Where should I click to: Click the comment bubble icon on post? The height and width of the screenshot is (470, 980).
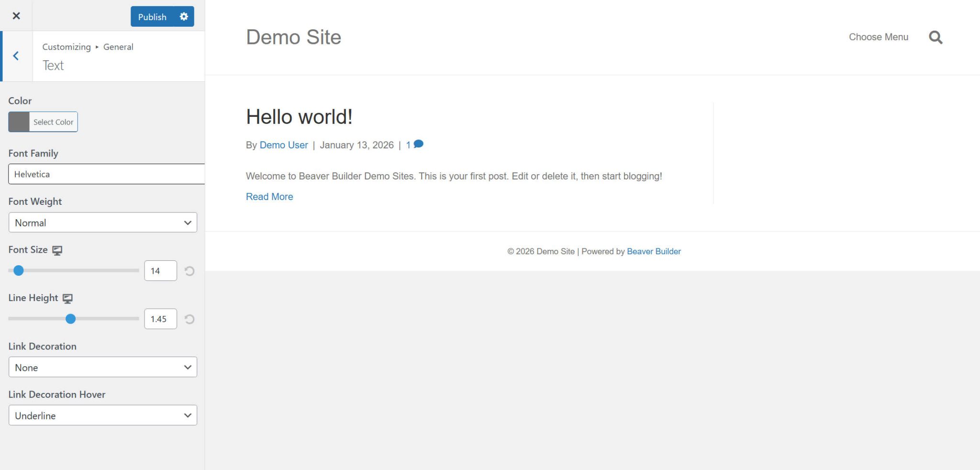pos(419,144)
